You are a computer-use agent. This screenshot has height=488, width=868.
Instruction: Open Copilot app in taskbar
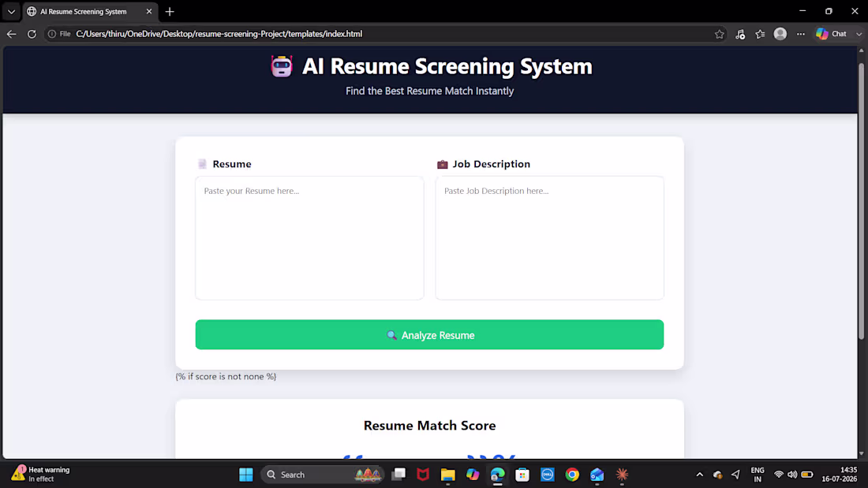tap(473, 475)
